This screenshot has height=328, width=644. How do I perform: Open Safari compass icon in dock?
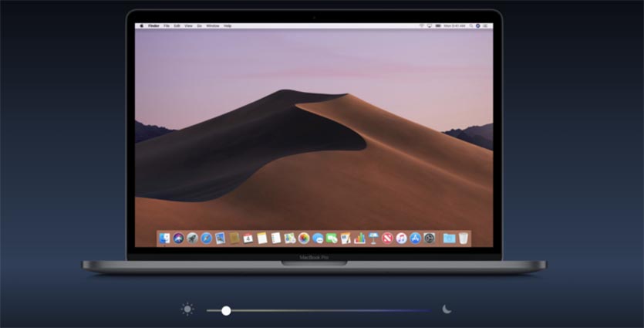[206, 238]
